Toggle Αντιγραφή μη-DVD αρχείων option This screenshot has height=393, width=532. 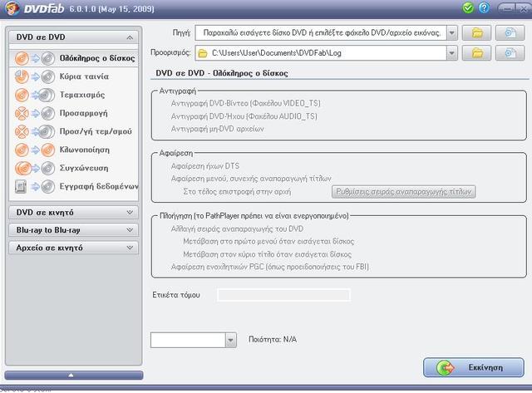[x=217, y=129]
